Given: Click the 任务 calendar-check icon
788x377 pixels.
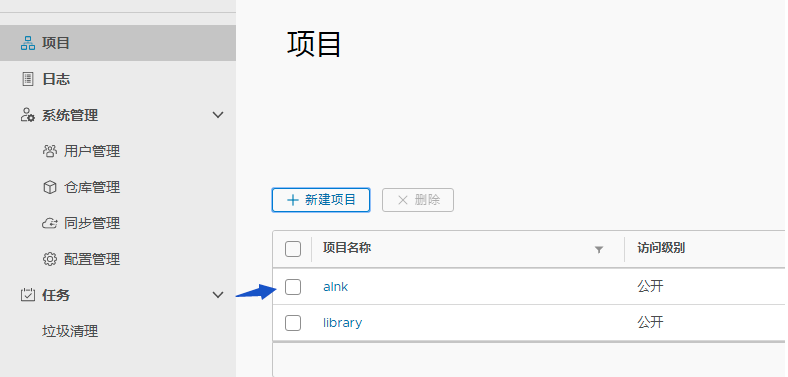Looking at the screenshot, I should click(28, 295).
